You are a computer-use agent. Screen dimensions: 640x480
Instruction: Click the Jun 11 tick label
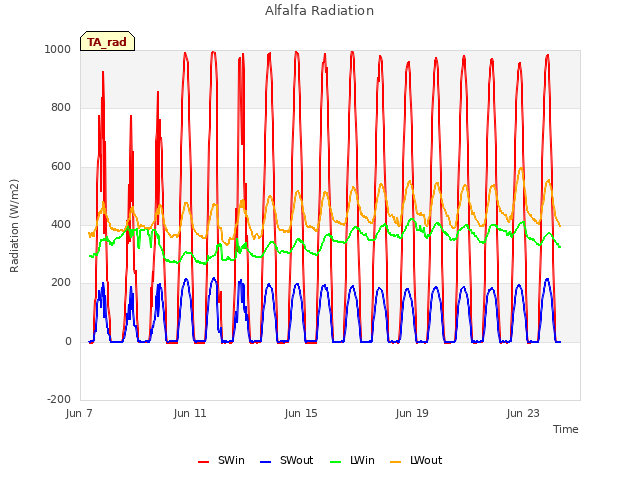point(190,413)
